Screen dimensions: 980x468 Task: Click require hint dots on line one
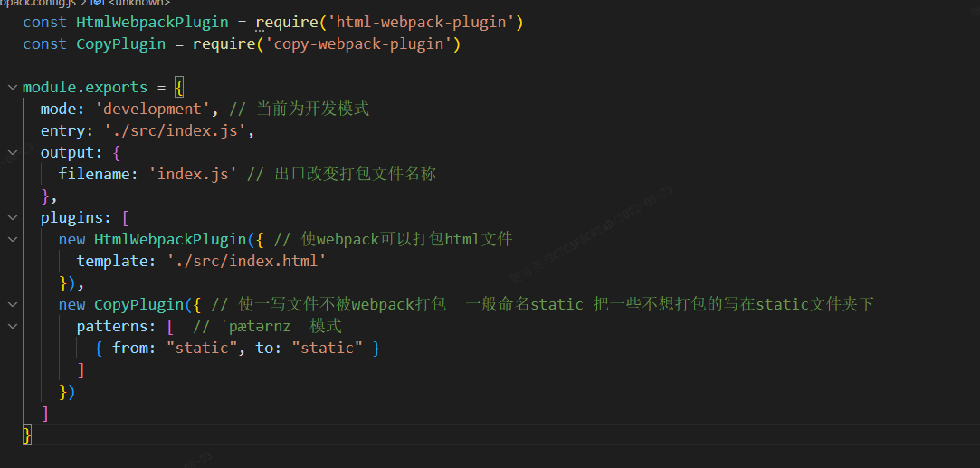point(261,30)
